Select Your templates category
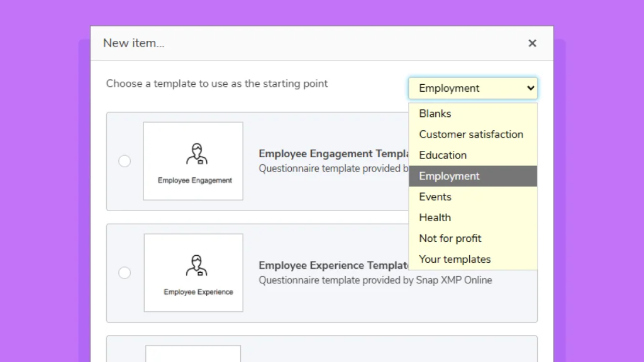This screenshot has height=362, width=644. (455, 259)
